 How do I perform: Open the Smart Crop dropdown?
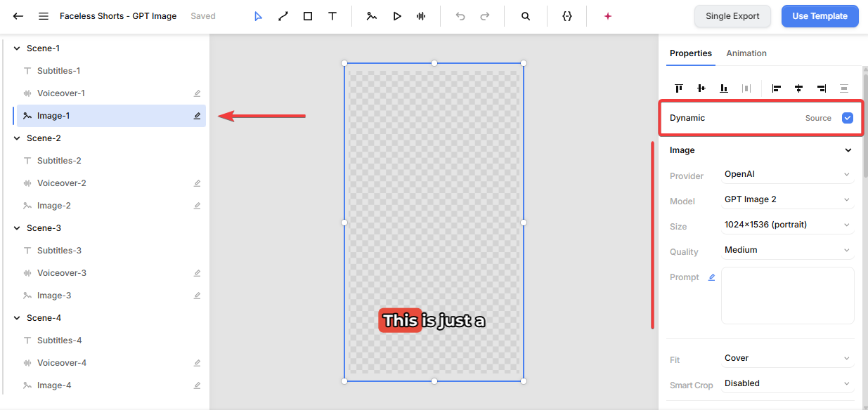tap(787, 383)
